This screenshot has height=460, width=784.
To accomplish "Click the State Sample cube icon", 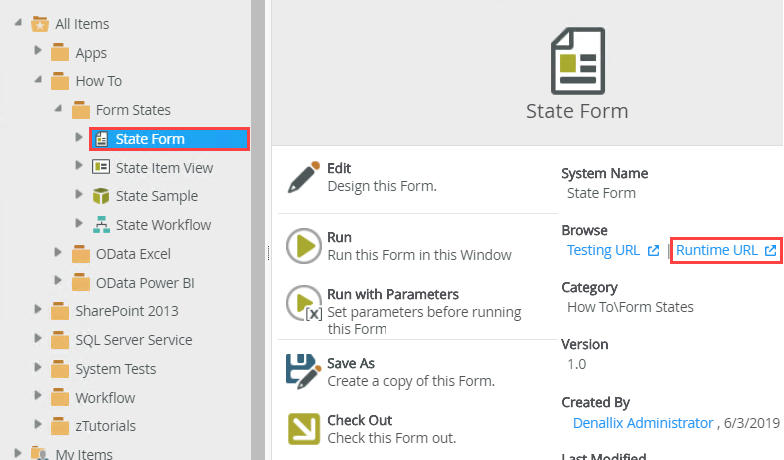I will (x=101, y=196).
